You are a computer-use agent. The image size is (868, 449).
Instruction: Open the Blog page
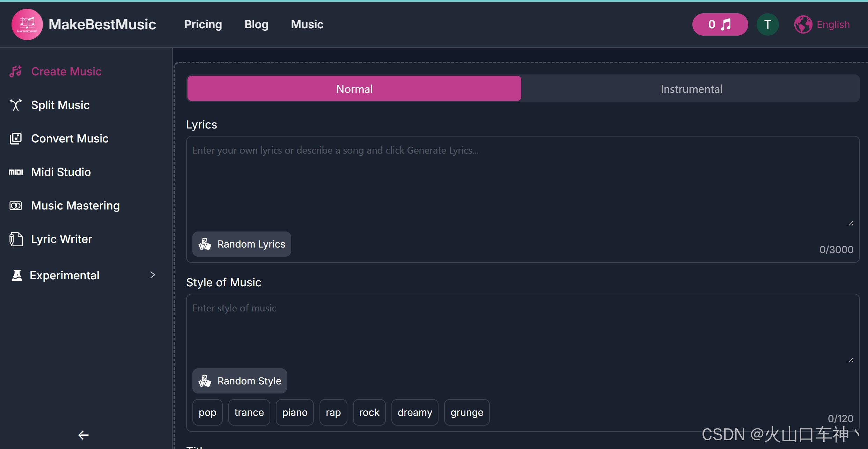coord(256,24)
